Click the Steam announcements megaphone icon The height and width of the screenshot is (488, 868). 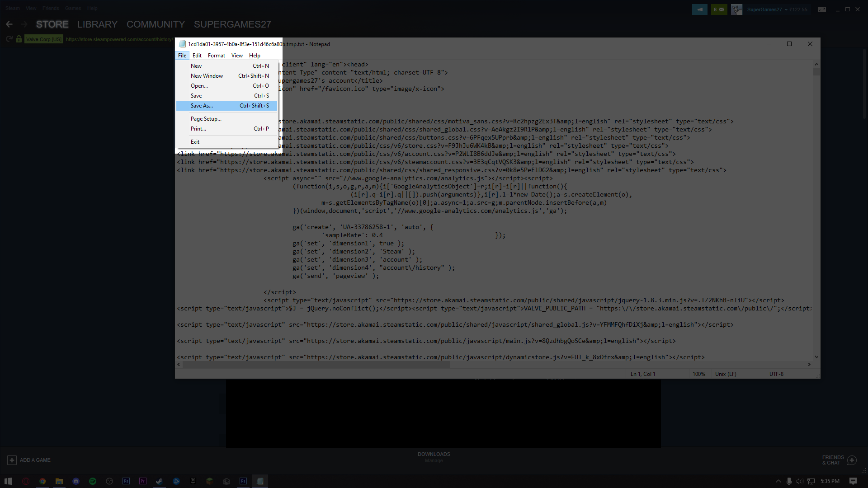click(699, 9)
